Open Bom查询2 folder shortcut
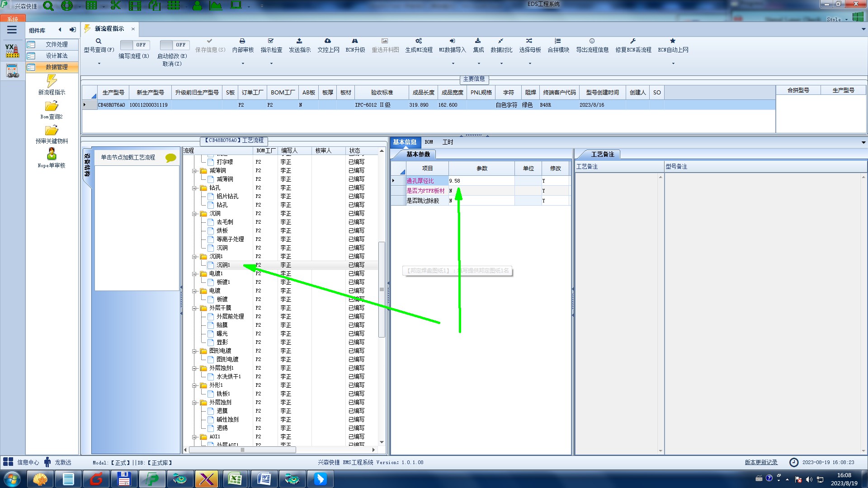 coord(52,110)
